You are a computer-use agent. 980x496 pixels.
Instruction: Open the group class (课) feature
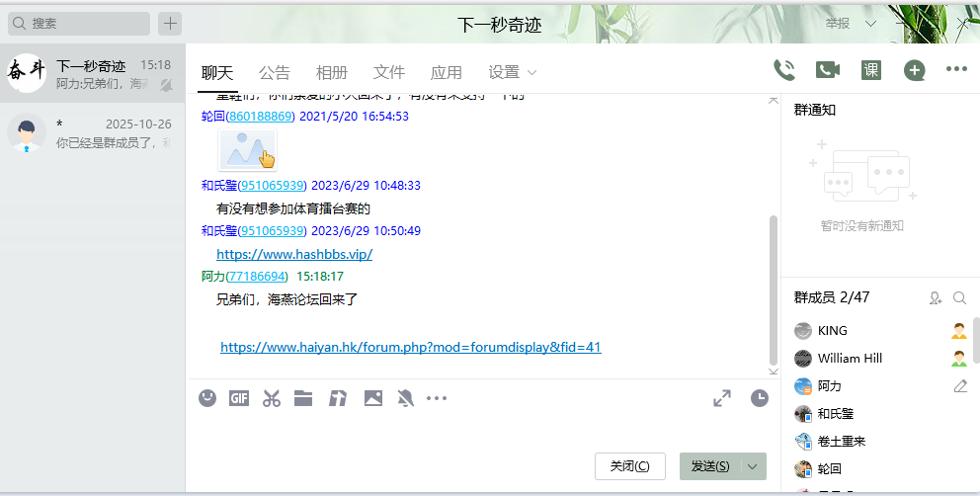(x=870, y=70)
